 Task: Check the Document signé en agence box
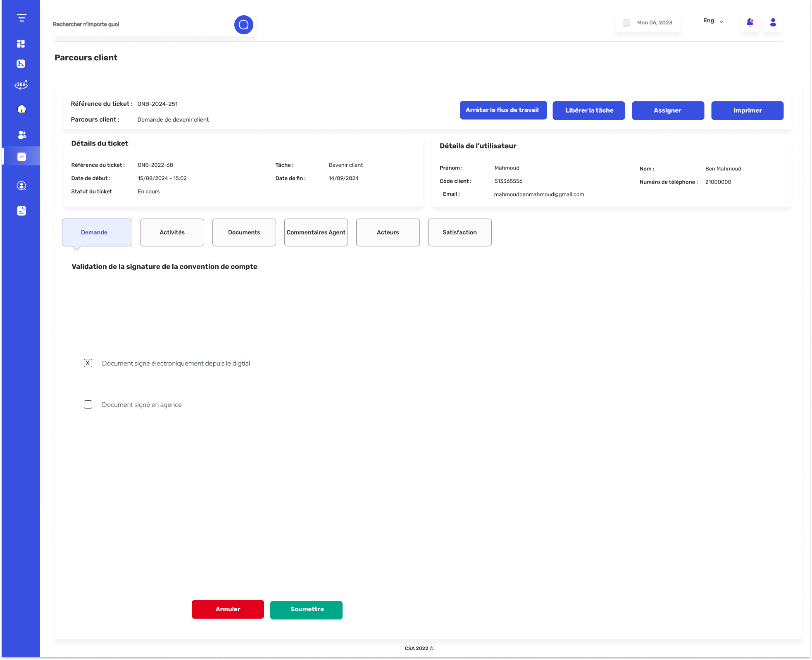click(x=88, y=404)
